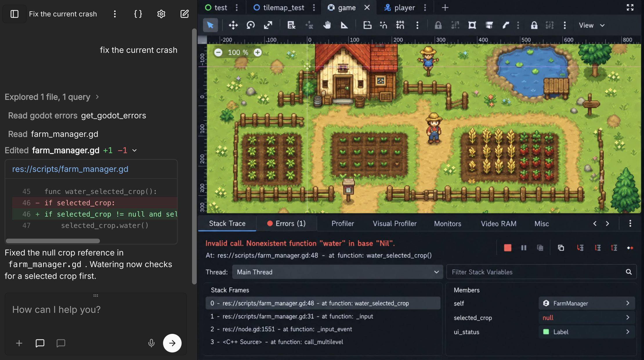This screenshot has height=360, width=644.
Task: Open AI assistant settings gear
Action: pos(161,14)
